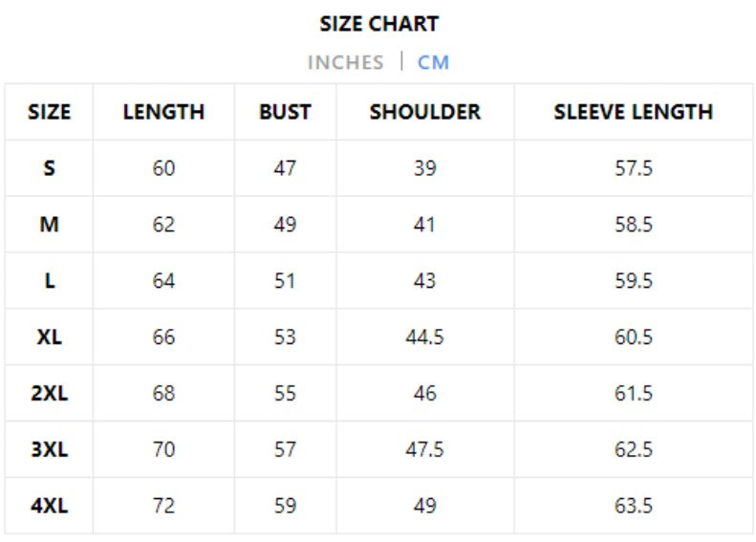Click the 44.5 shoulder value for XL

pyautogui.click(x=425, y=337)
